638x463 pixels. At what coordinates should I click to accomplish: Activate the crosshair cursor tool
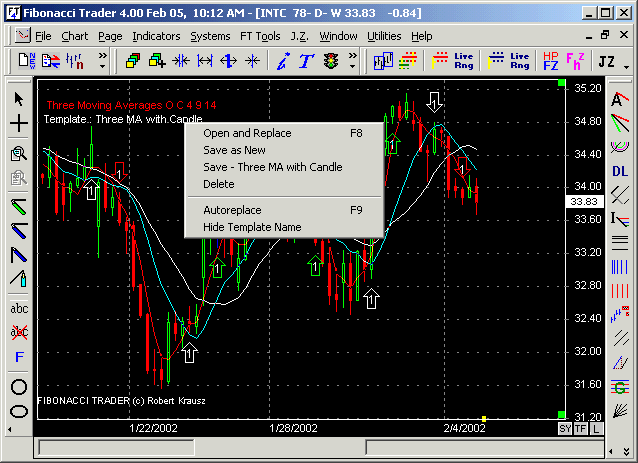tap(19, 123)
